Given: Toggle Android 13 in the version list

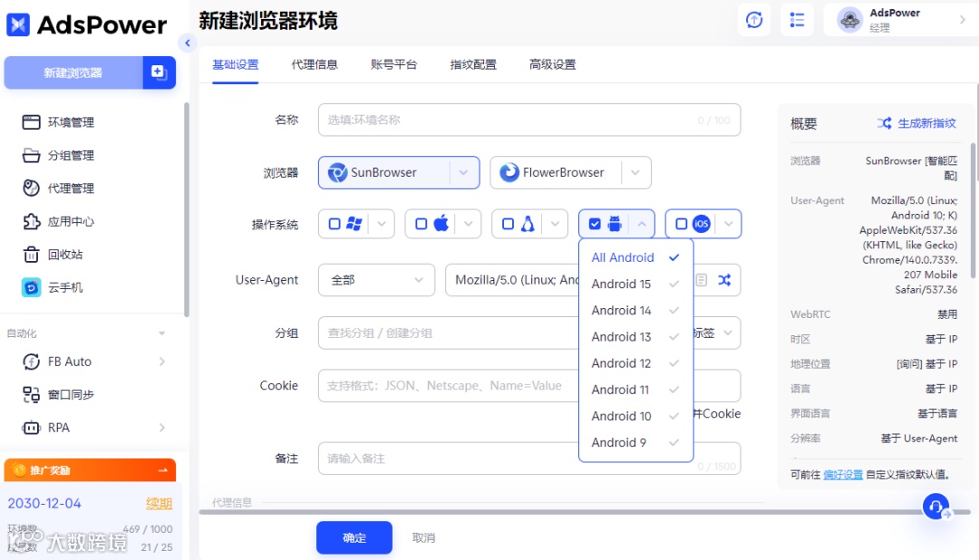Looking at the screenshot, I should pos(635,336).
